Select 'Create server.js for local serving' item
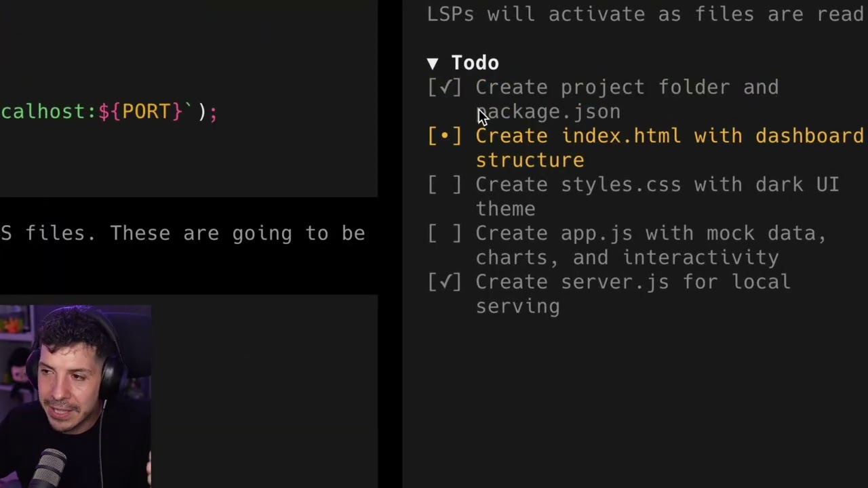The width and height of the screenshot is (868, 488). click(633, 294)
